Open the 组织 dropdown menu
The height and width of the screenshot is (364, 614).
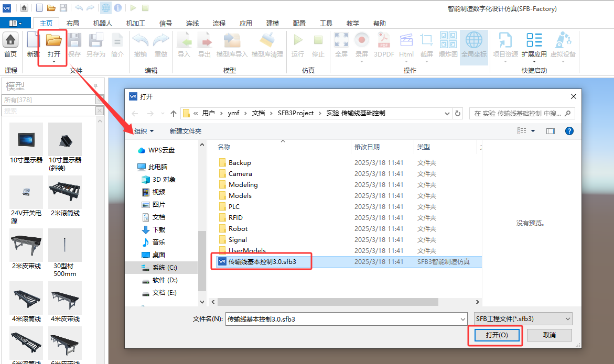(144, 131)
